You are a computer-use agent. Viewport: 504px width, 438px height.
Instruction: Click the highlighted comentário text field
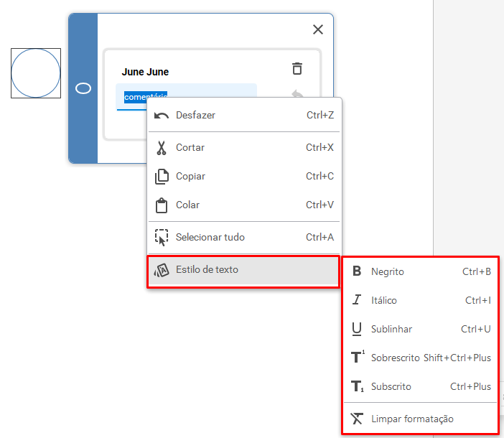point(186,96)
